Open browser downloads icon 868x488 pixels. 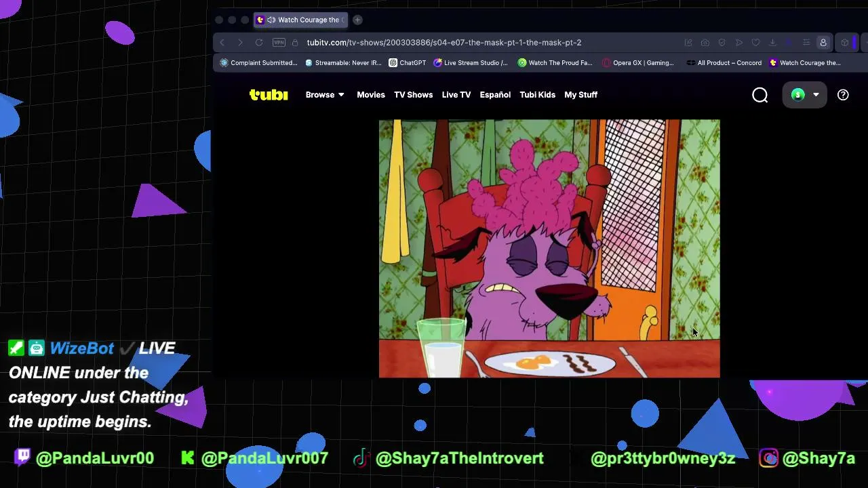[x=772, y=43]
